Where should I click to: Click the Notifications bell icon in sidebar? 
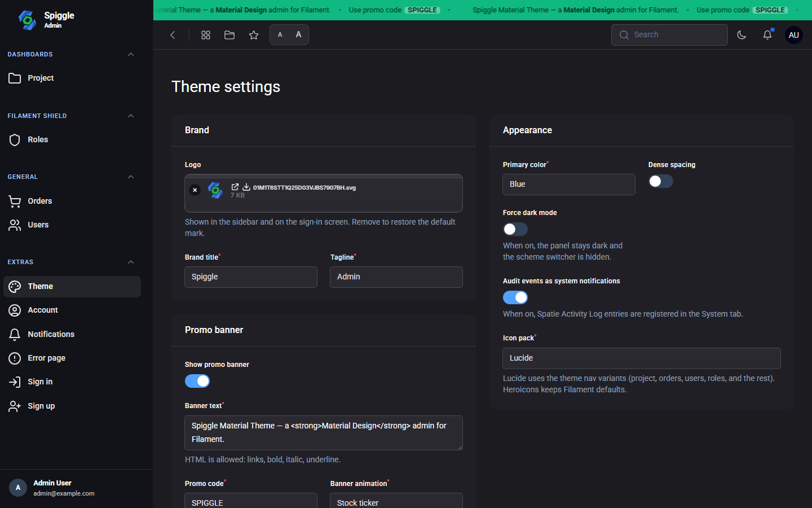15,334
